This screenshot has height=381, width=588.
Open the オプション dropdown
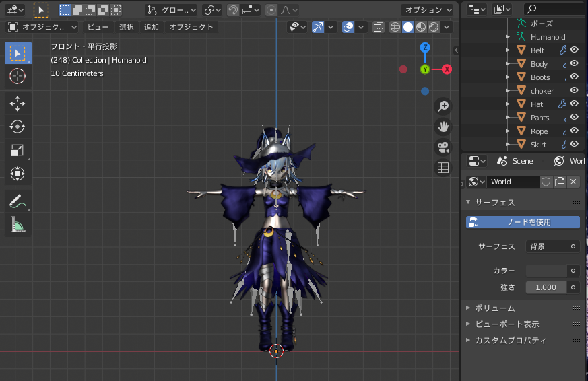428,10
